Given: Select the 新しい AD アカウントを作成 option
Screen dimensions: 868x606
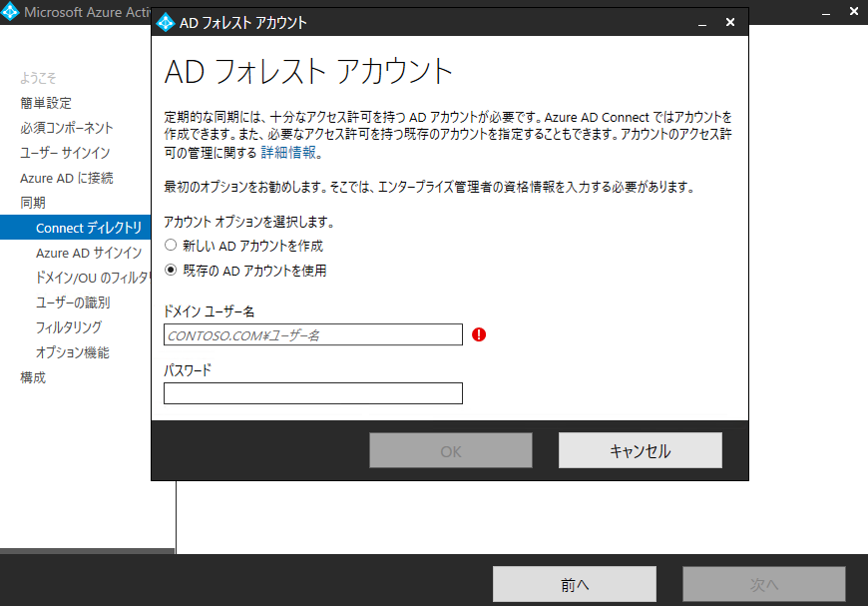Looking at the screenshot, I should tap(170, 245).
